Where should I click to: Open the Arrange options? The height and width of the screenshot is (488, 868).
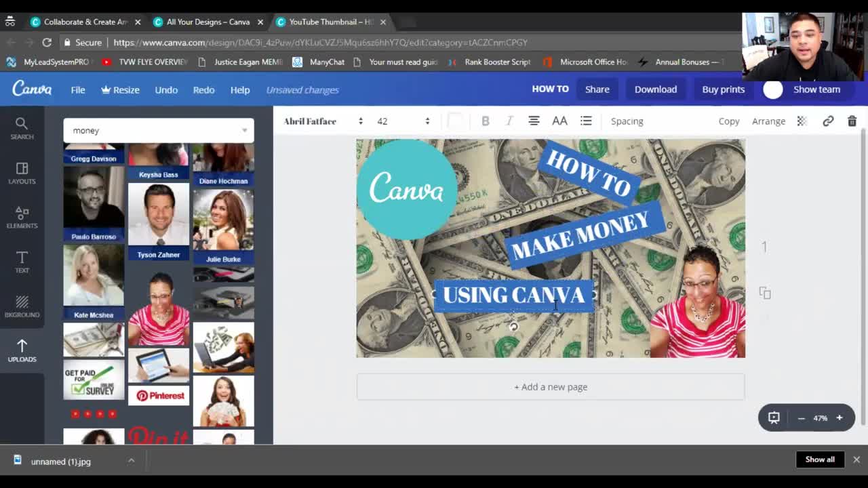(768, 121)
